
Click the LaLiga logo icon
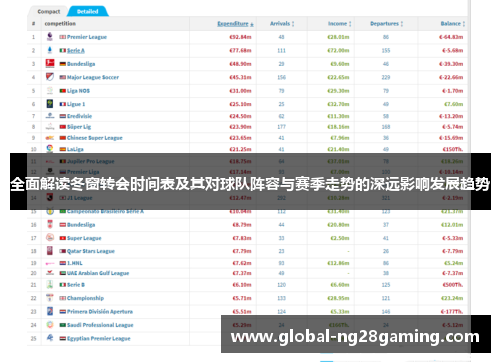pyautogui.click(x=50, y=148)
